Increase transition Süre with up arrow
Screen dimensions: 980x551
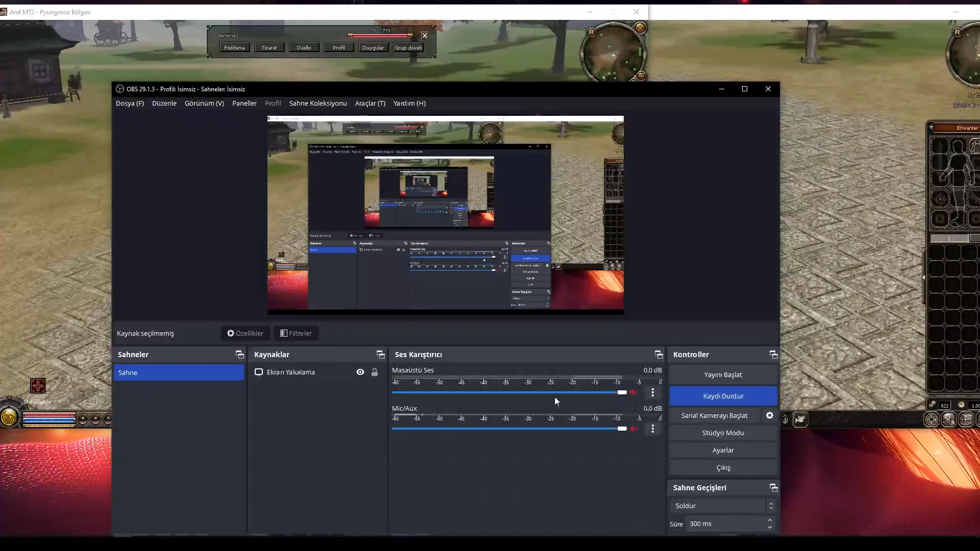[x=770, y=520]
